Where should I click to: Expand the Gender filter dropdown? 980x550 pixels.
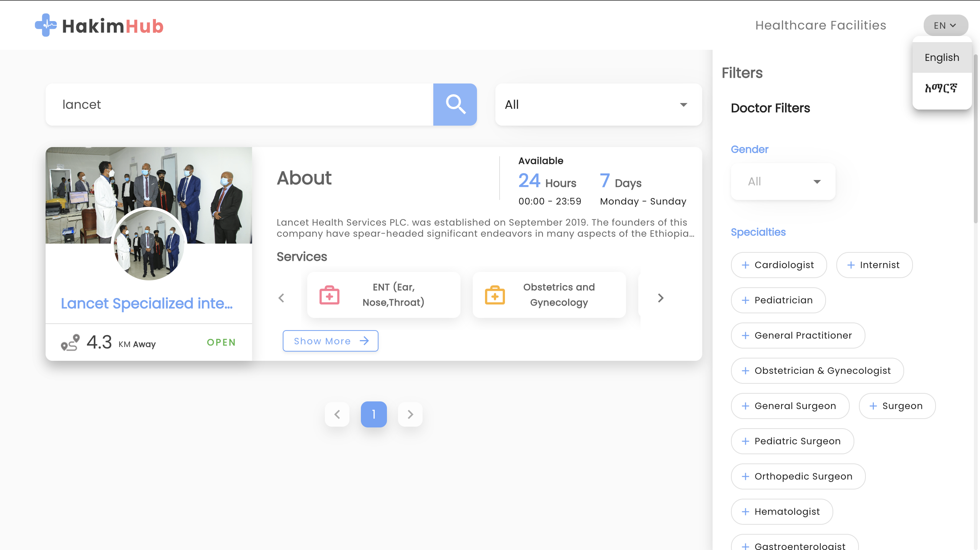click(783, 182)
